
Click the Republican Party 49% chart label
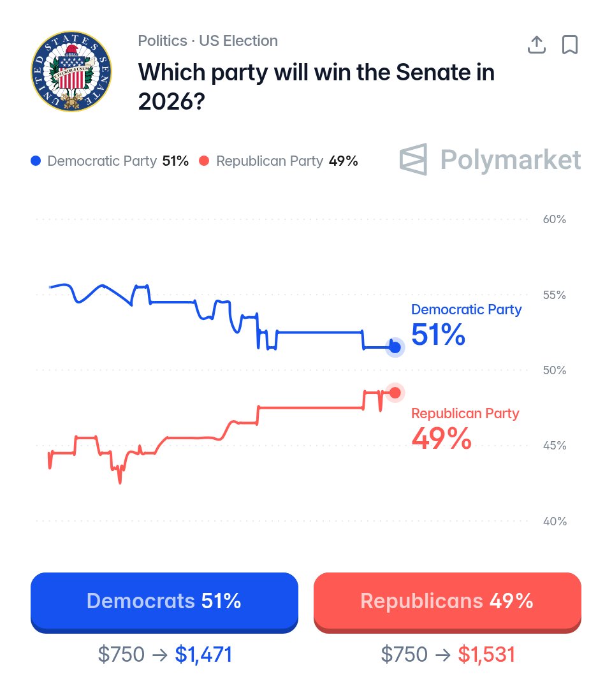(x=465, y=428)
